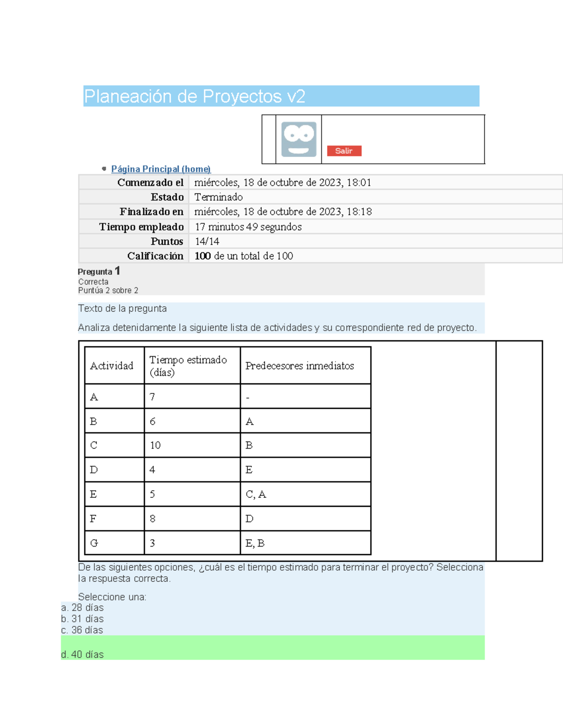This screenshot has height=728, width=563.
Task: Click the 'Comenzado el' row label
Action: click(x=151, y=182)
